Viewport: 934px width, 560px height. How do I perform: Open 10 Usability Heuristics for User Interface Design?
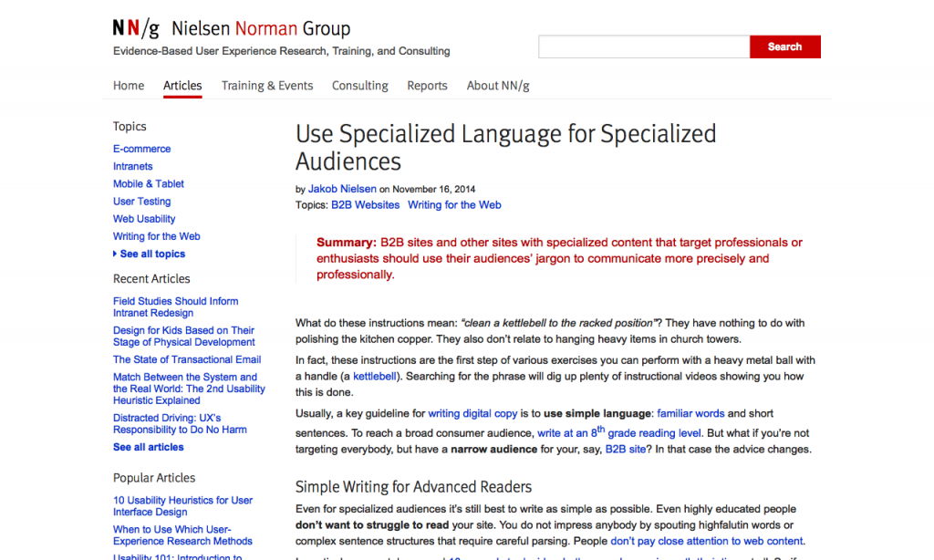point(182,505)
